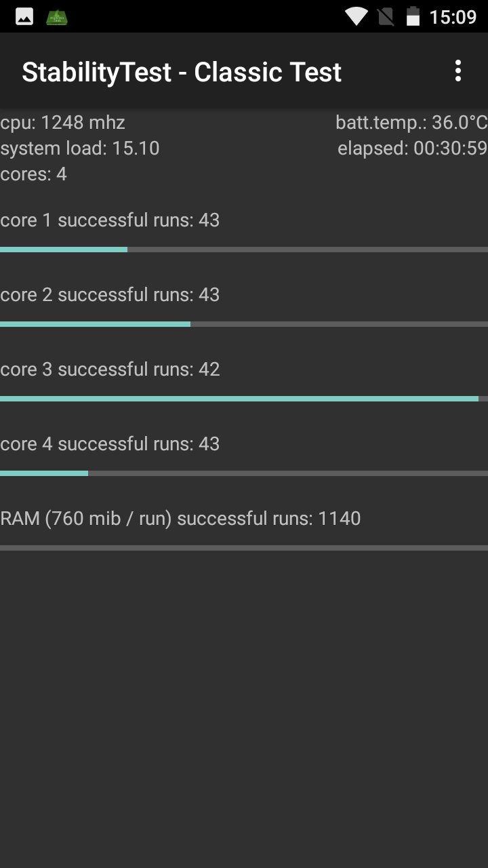Click the core 3 progress bar
488x868 pixels.
click(244, 399)
